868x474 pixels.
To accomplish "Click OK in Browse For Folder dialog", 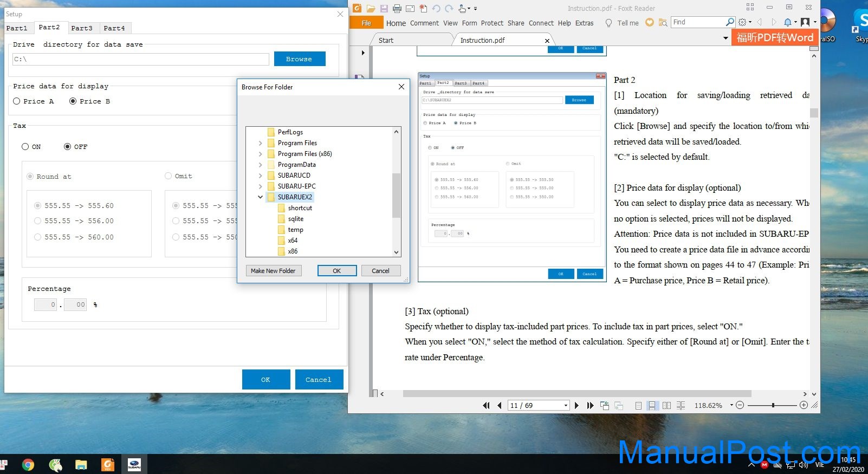I will tap(337, 271).
